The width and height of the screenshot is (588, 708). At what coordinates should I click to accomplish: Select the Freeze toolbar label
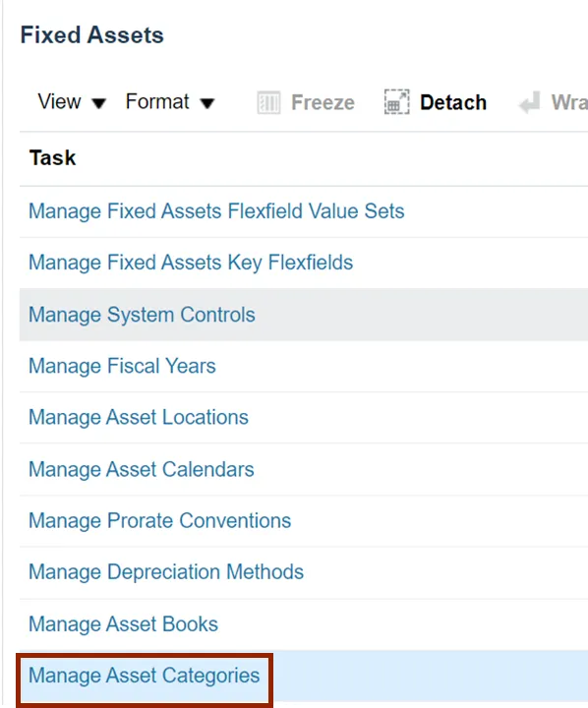[x=323, y=102]
